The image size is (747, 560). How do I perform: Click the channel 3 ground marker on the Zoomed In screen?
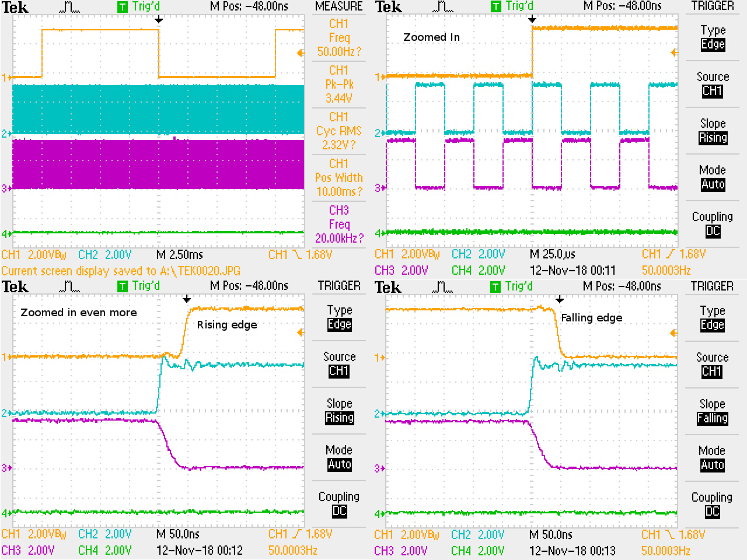pyautogui.click(x=379, y=188)
